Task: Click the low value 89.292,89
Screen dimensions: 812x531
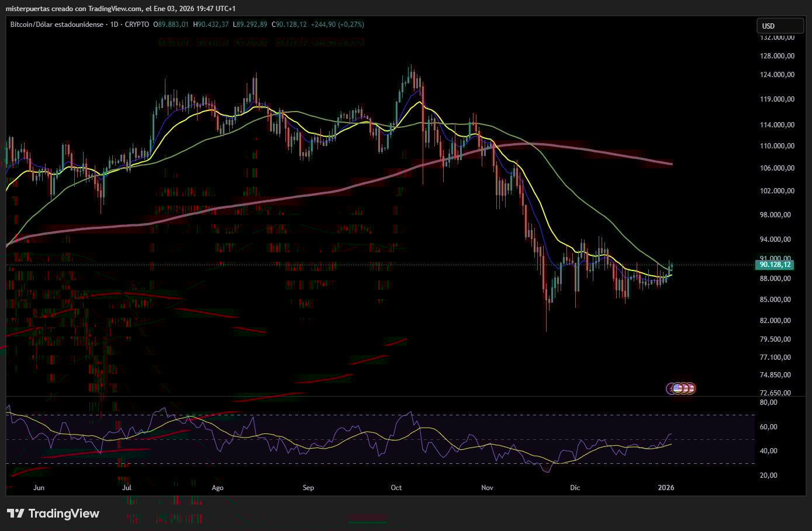Action: [x=251, y=25]
